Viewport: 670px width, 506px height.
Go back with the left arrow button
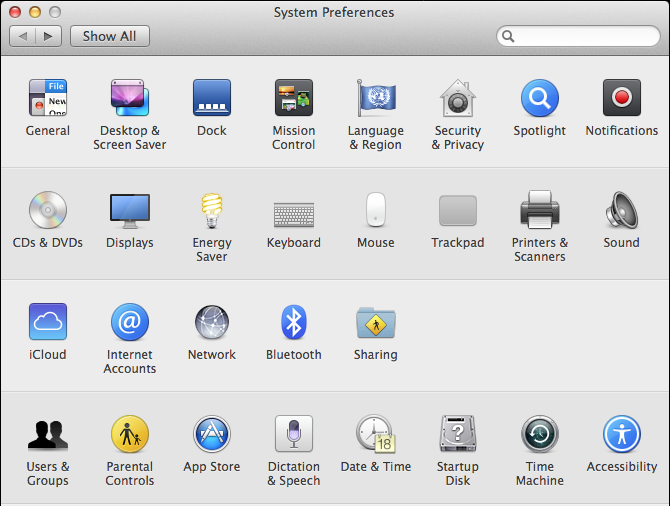(x=23, y=36)
